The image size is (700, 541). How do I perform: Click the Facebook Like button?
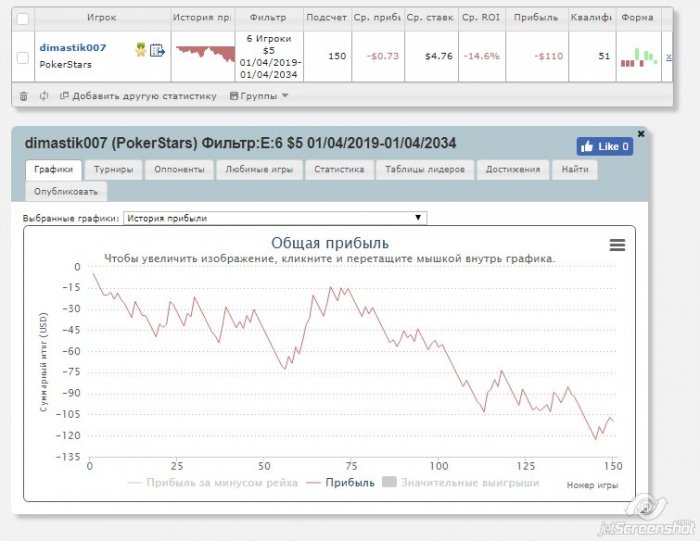coord(604,146)
